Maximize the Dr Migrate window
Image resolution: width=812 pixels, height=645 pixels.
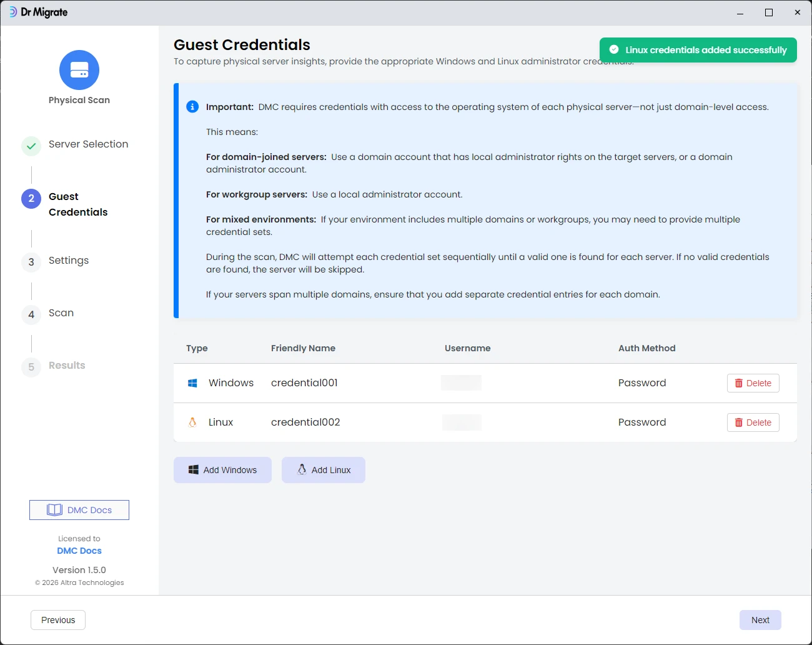pos(769,12)
